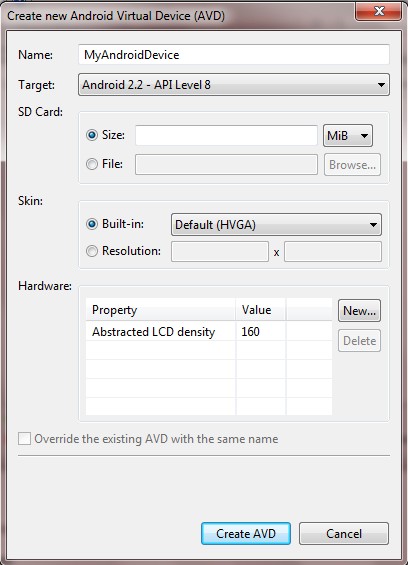Image resolution: width=408 pixels, height=565 pixels.
Task: Click the Browse... button
Action: (x=352, y=165)
